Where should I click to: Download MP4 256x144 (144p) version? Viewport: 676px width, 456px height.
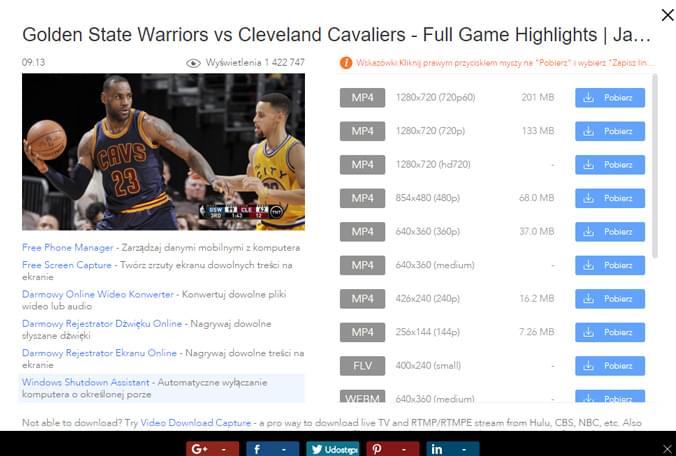(x=610, y=332)
